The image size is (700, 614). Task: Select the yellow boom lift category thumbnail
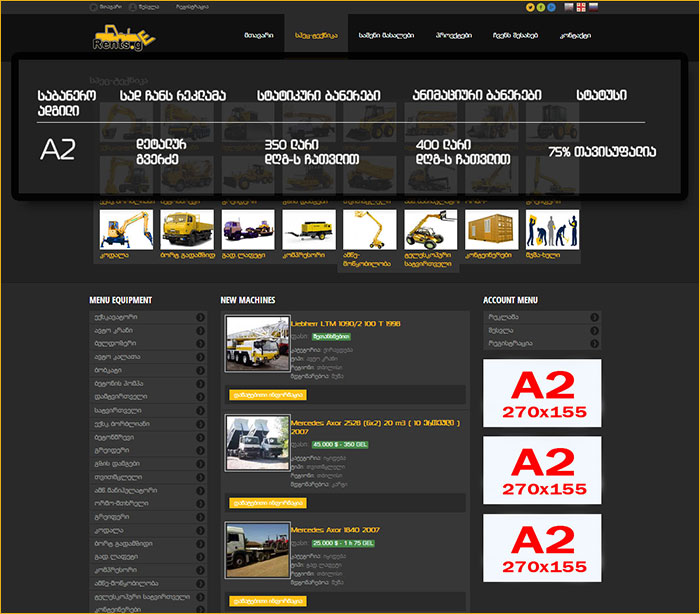pyautogui.click(x=370, y=230)
